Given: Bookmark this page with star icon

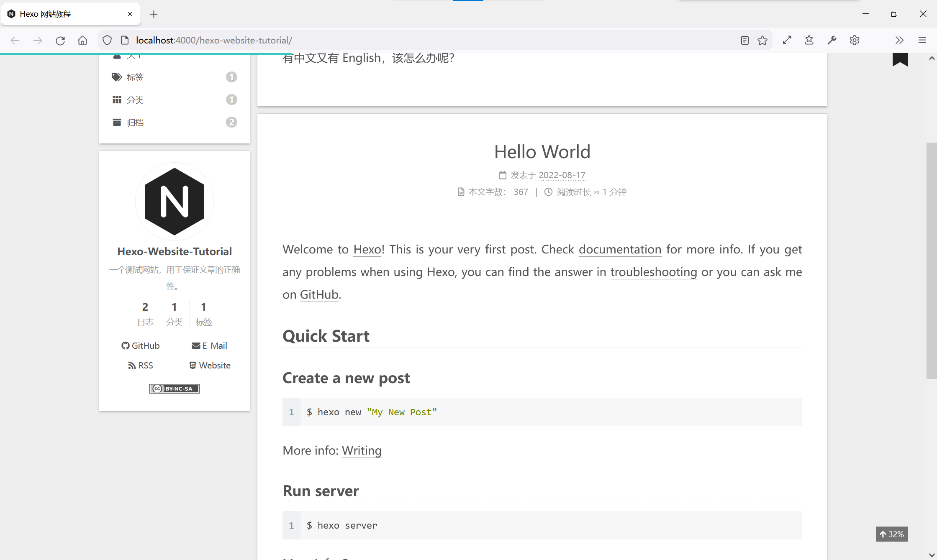Looking at the screenshot, I should (x=762, y=40).
